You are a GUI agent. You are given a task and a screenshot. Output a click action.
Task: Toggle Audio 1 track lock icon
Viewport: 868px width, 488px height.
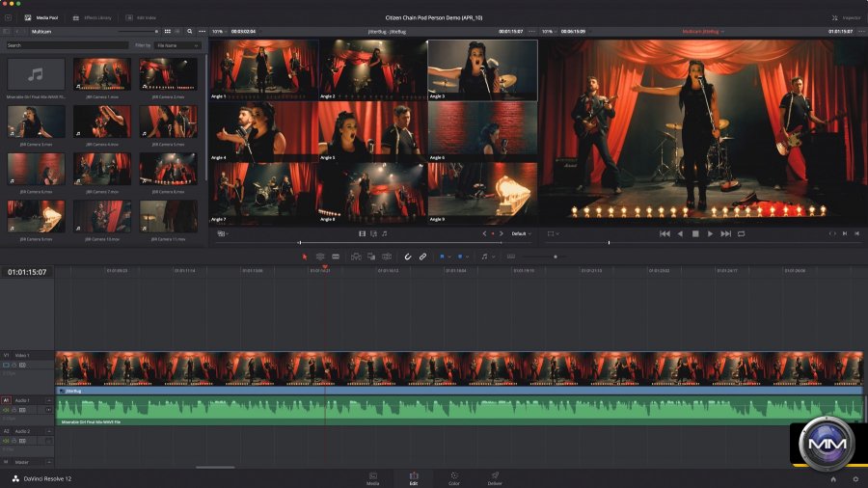point(14,410)
